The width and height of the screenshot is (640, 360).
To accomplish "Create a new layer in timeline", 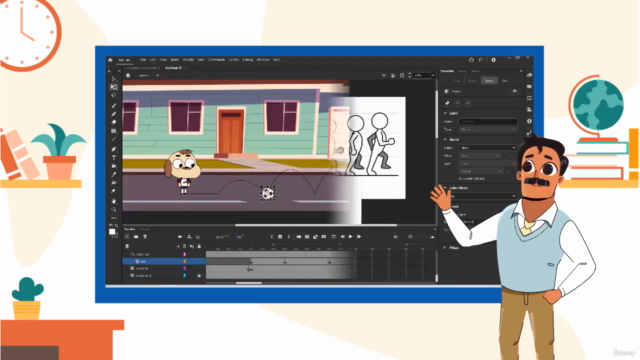I will point(127,237).
